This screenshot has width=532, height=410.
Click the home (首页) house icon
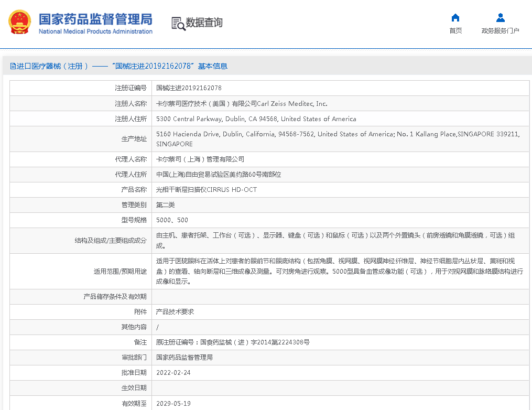tap(455, 17)
